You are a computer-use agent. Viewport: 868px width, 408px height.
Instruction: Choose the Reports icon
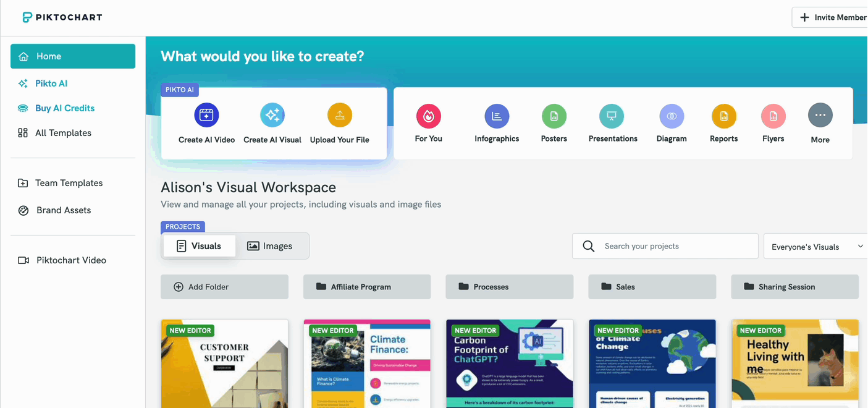coord(724,116)
